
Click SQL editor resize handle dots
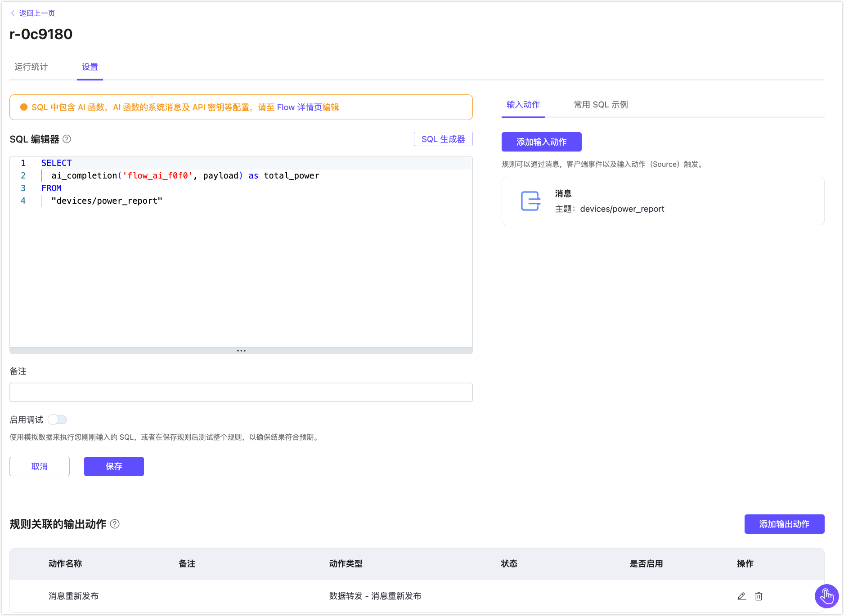pyautogui.click(x=241, y=351)
